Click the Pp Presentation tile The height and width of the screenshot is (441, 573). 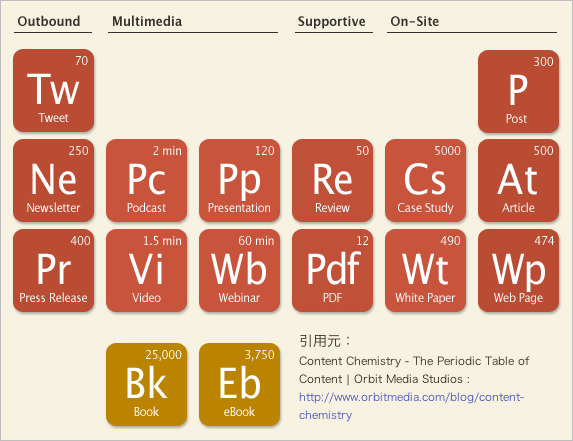pyautogui.click(x=239, y=180)
